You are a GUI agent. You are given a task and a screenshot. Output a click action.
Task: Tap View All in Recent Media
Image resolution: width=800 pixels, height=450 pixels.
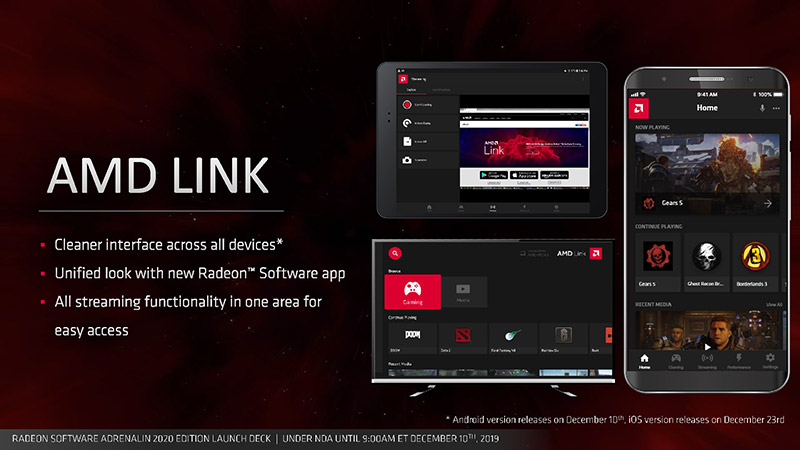[773, 305]
